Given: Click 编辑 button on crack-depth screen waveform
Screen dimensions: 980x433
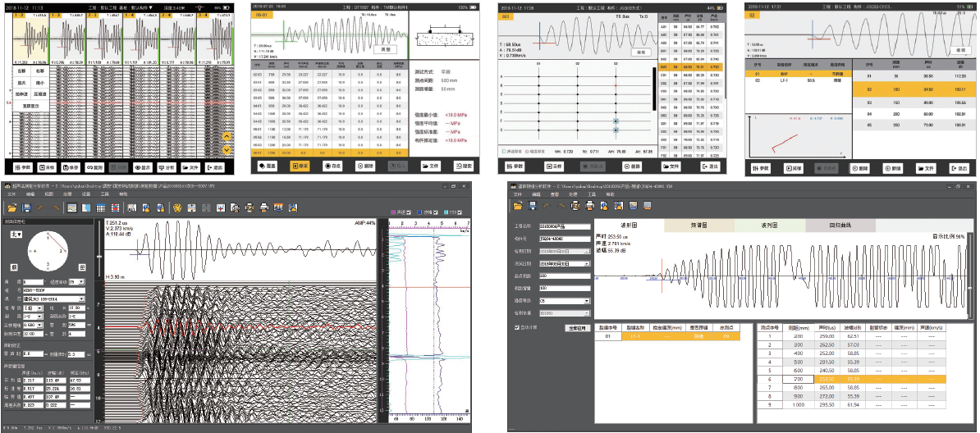Looking at the screenshot, I should pyautogui.click(x=959, y=50).
